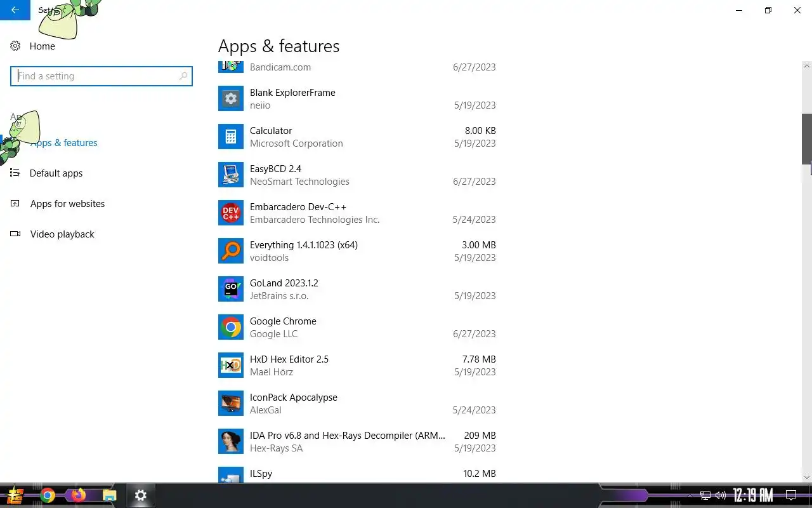Show hidden system tray icons

coord(690,495)
